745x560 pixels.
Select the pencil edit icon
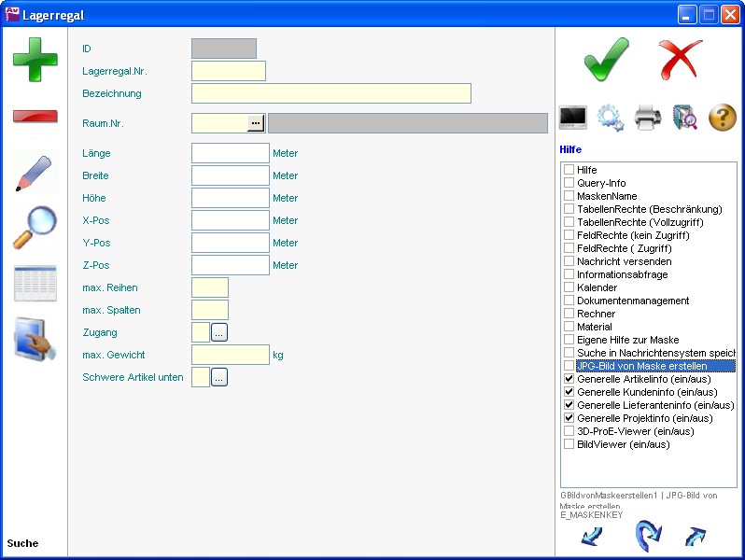(35, 173)
